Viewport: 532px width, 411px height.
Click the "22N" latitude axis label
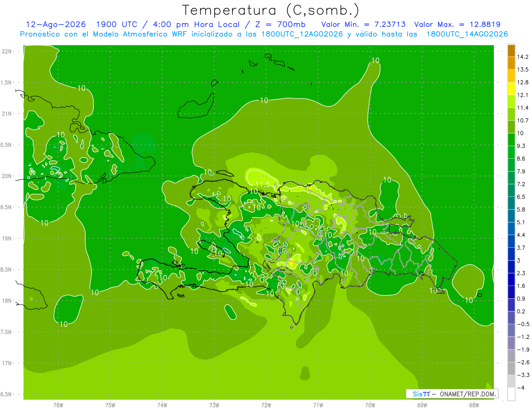[7, 51]
